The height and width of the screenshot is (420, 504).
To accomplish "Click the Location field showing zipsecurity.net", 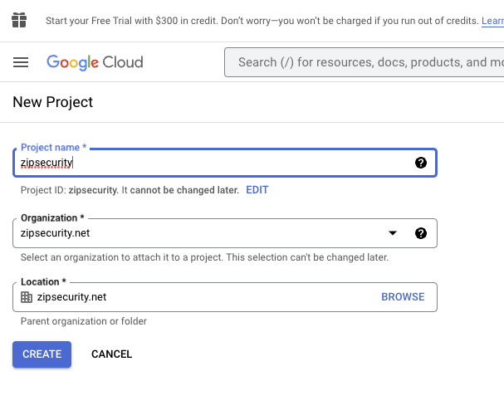I will pos(199,297).
